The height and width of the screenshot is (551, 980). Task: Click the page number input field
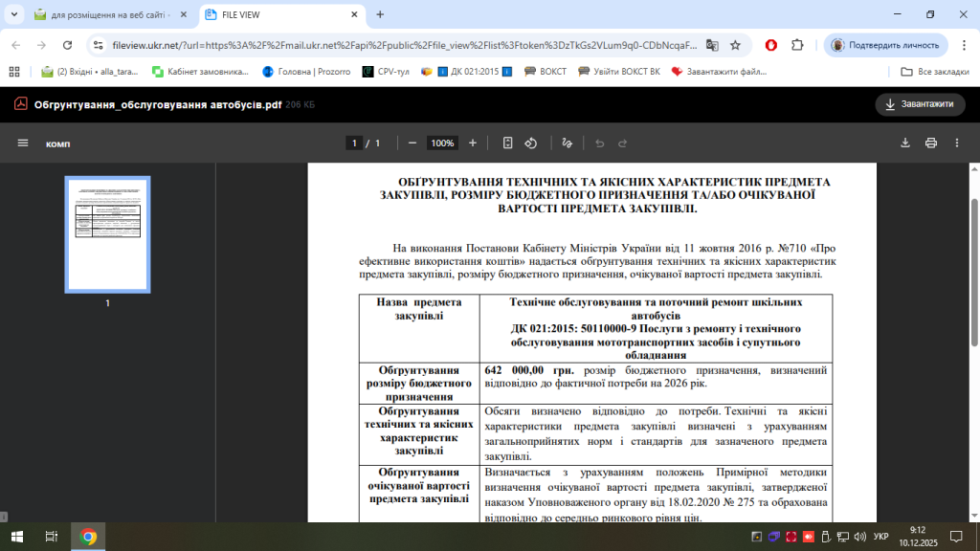tap(354, 143)
